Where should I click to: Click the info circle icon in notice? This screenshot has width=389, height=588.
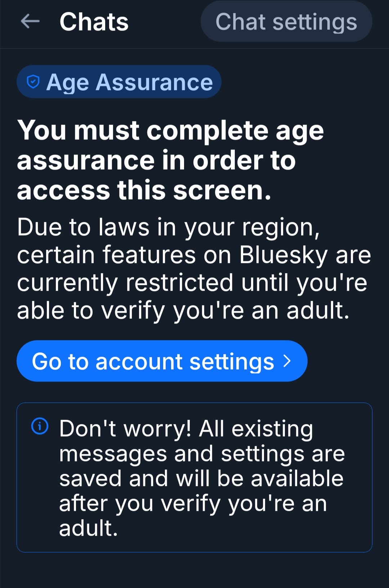40,426
